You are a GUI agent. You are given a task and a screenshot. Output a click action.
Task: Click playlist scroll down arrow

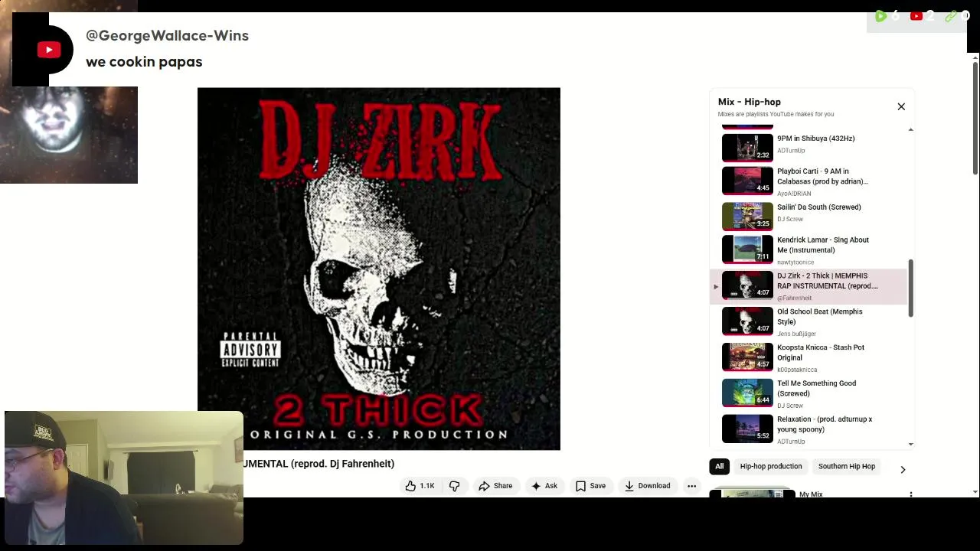(x=910, y=444)
